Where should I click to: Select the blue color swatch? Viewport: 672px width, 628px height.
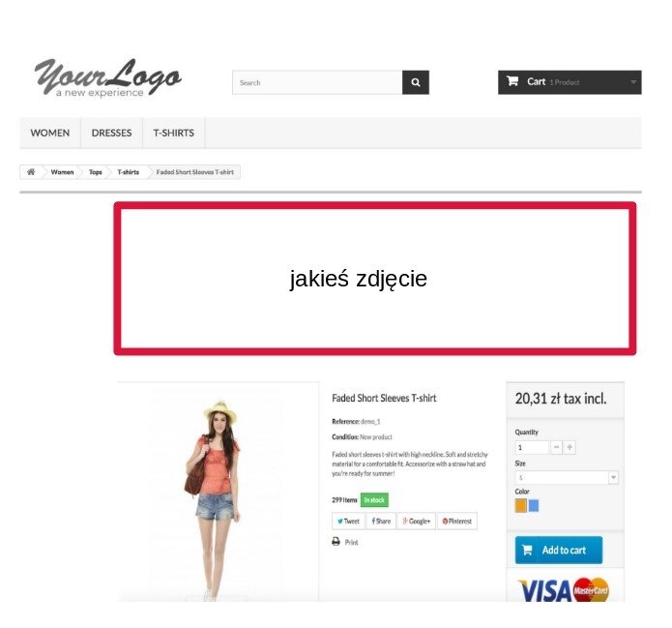pyautogui.click(x=534, y=506)
